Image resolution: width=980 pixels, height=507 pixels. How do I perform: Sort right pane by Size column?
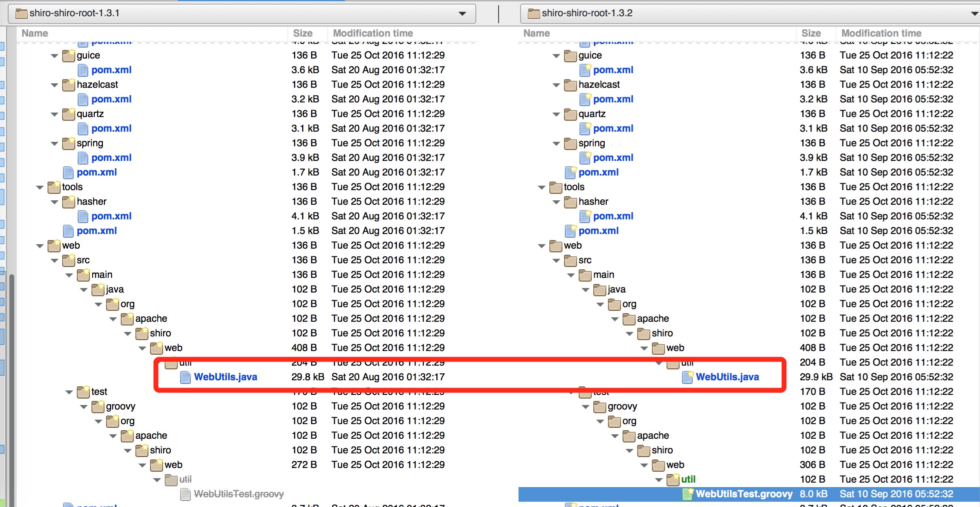coord(816,33)
